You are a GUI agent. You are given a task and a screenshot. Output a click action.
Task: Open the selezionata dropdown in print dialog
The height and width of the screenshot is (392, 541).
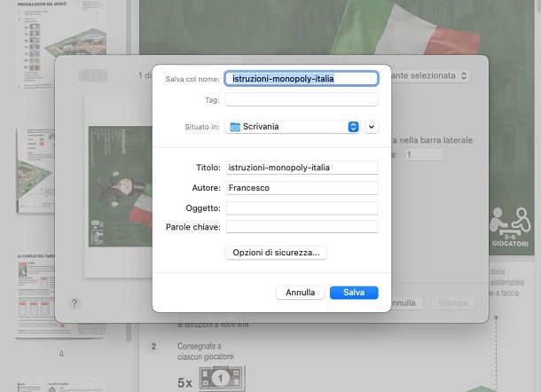429,75
